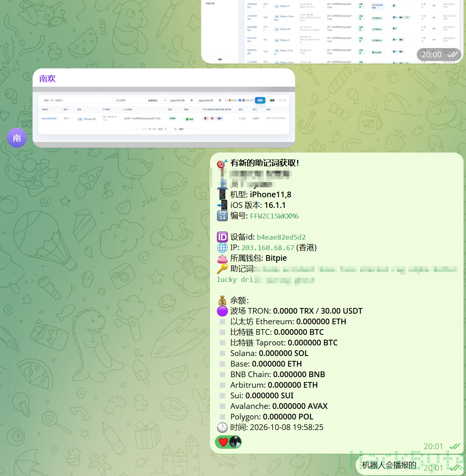Click the key emoji beside 助记词
Viewport: 466px width, 476px height.
(x=222, y=269)
